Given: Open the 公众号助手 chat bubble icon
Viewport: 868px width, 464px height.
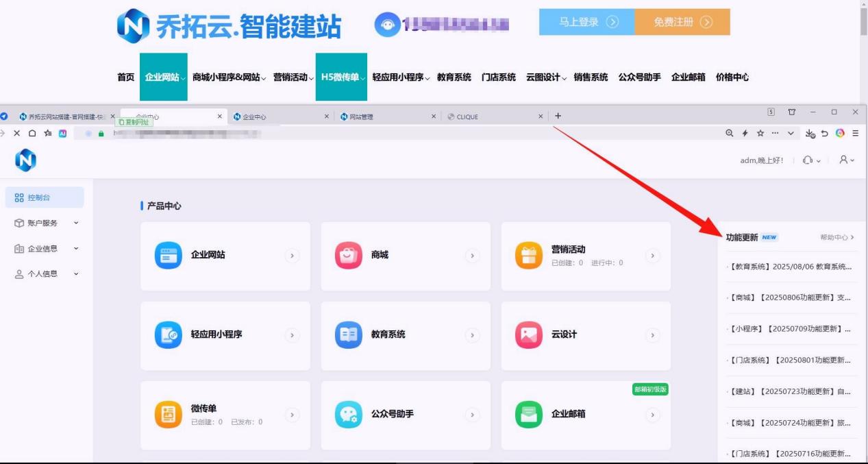Looking at the screenshot, I should coord(349,415).
